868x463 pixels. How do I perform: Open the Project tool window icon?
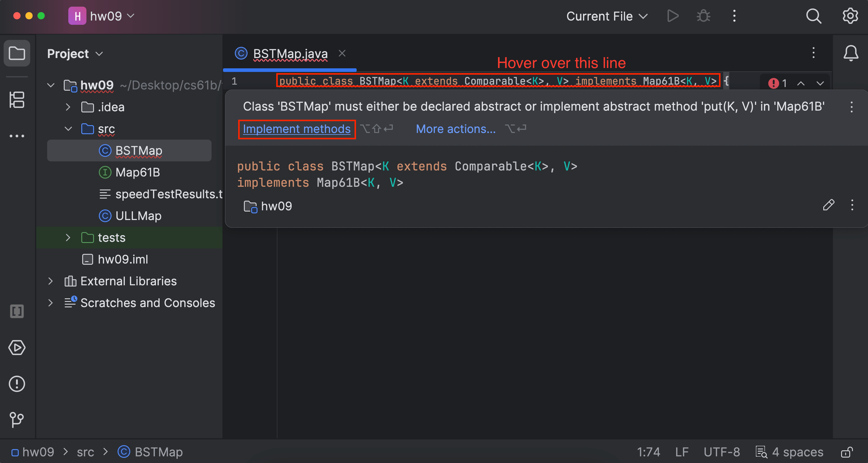(x=17, y=53)
